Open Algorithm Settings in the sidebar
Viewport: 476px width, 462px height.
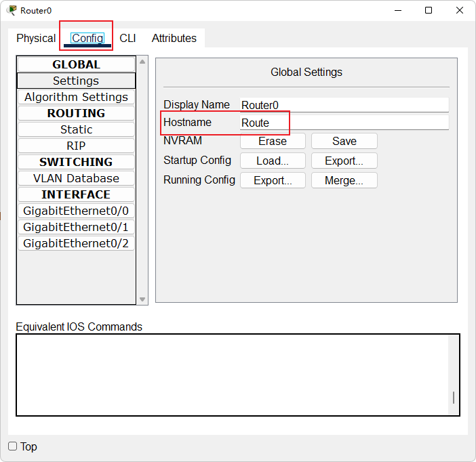[76, 97]
